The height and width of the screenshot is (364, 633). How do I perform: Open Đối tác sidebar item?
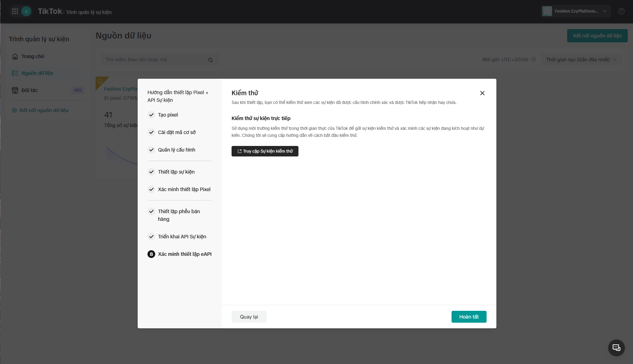click(x=48, y=90)
